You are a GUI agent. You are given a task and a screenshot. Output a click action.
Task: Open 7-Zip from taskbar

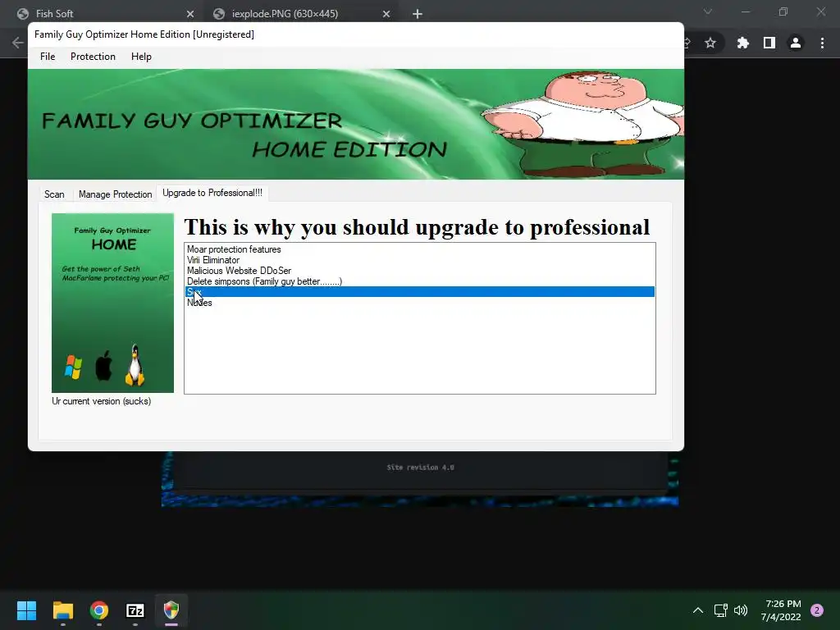tap(135, 610)
